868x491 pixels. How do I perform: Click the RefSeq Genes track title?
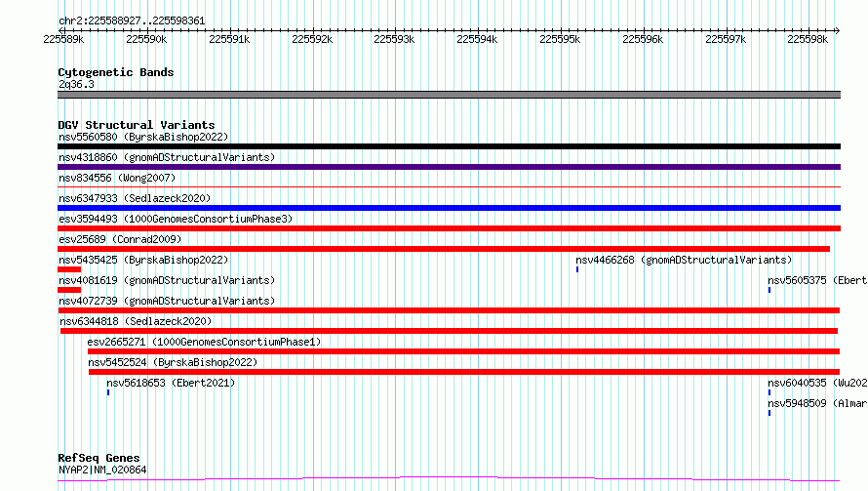pyautogui.click(x=99, y=458)
